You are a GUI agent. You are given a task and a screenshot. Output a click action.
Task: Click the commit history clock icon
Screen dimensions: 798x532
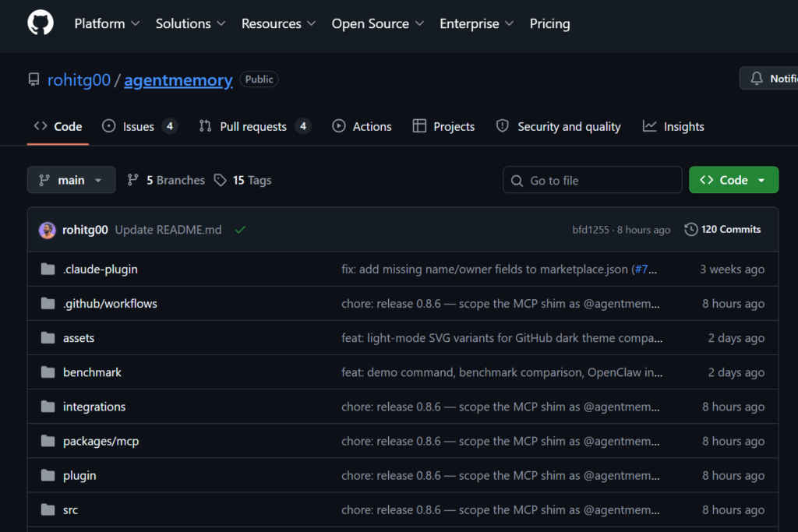[x=690, y=230]
